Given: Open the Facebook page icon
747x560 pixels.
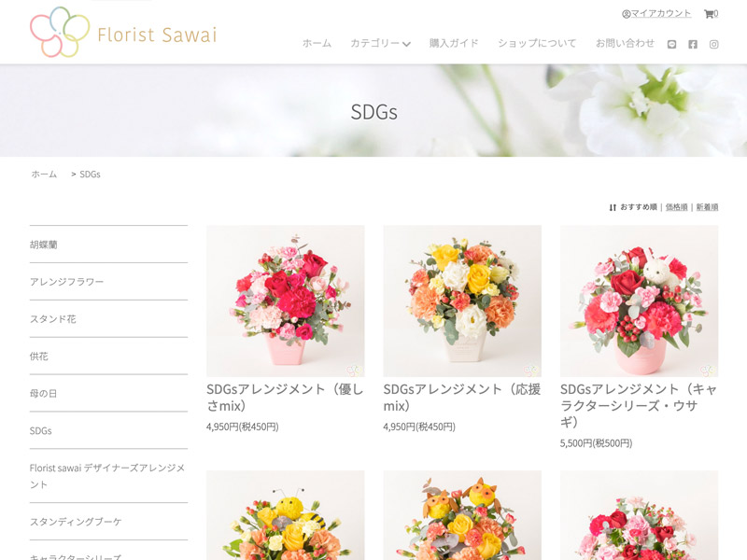Looking at the screenshot, I should coord(693,44).
